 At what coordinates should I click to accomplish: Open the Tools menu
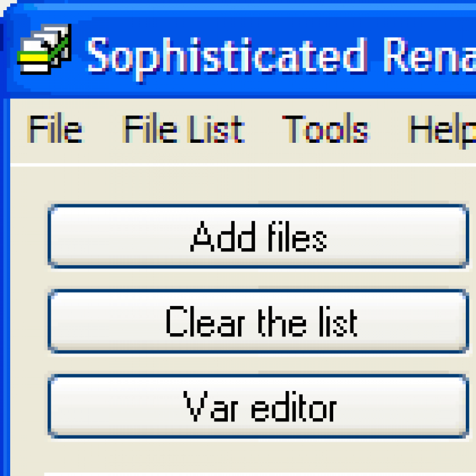(326, 130)
